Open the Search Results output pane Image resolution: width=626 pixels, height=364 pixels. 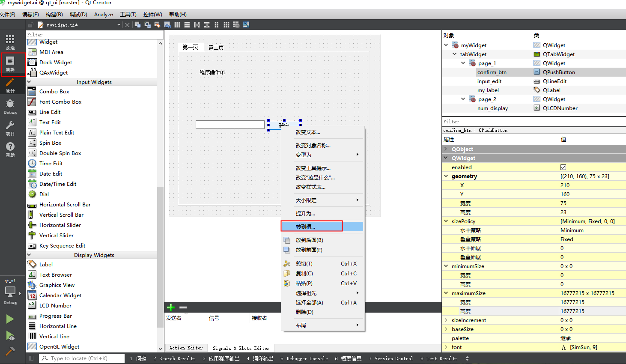(x=174, y=358)
